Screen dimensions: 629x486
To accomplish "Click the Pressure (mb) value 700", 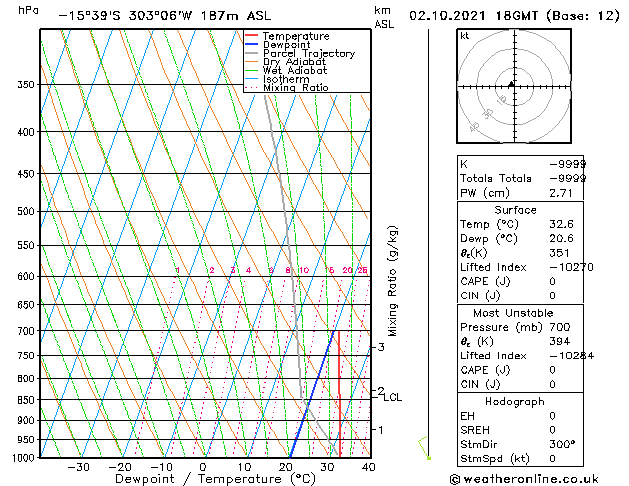I will [x=560, y=327].
